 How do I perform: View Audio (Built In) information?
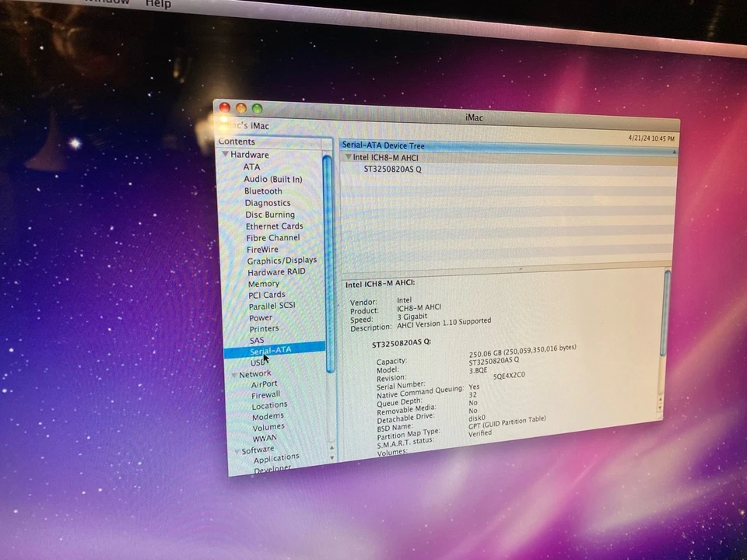click(273, 179)
